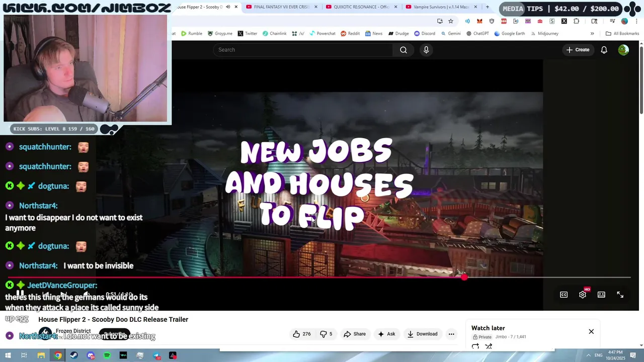Open the Gemini bookmark
The height and width of the screenshot is (362, 644).
tap(451, 34)
